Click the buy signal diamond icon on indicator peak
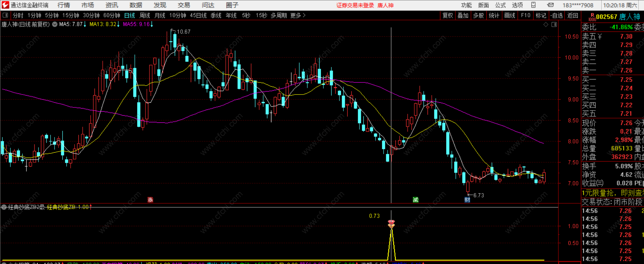The width and height of the screenshot is (644, 264). click(391, 224)
